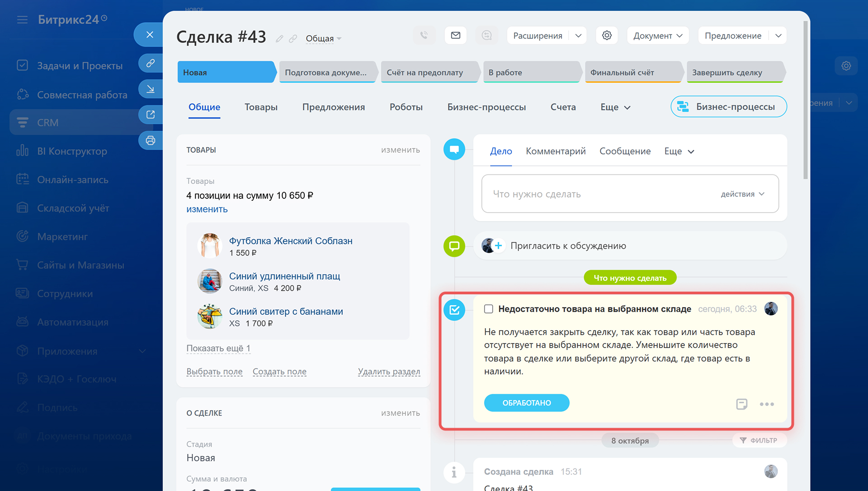This screenshot has width=868, height=491.
Task: Switch to the Товары tab
Action: [x=261, y=107]
